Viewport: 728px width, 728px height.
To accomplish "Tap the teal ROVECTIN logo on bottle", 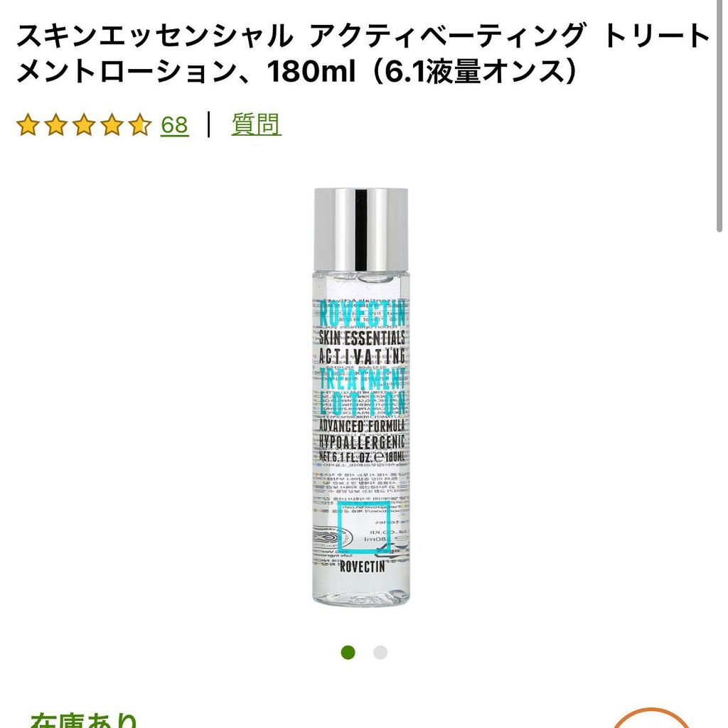I will 362,314.
